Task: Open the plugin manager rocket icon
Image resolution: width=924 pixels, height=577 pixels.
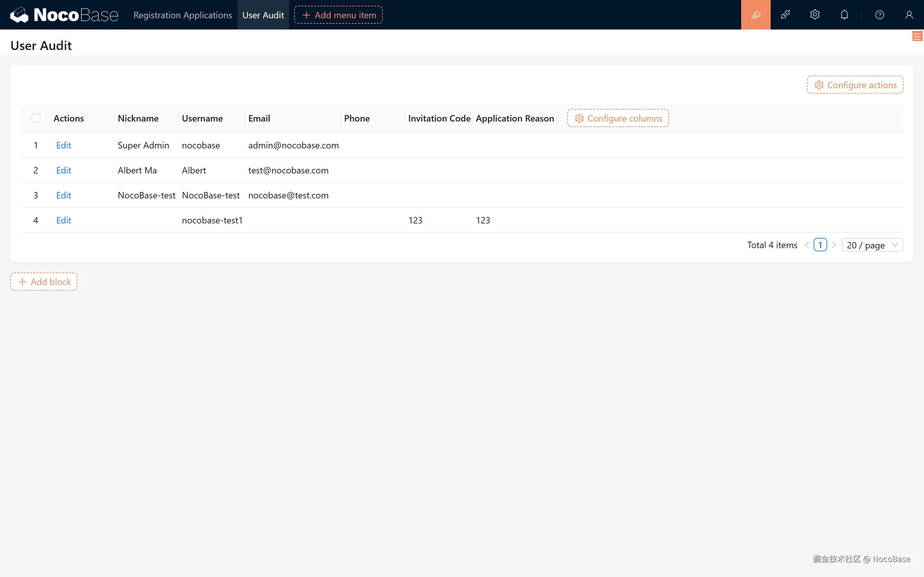Action: (x=785, y=15)
